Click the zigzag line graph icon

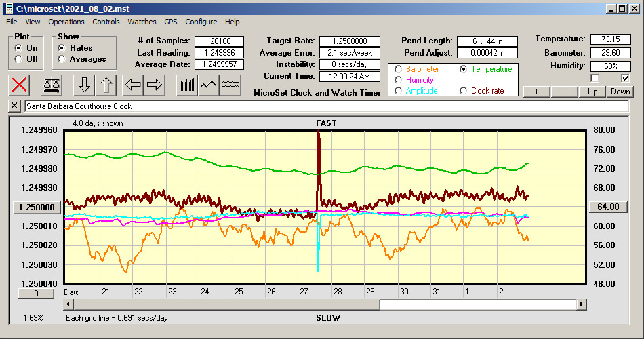pyautogui.click(x=209, y=85)
